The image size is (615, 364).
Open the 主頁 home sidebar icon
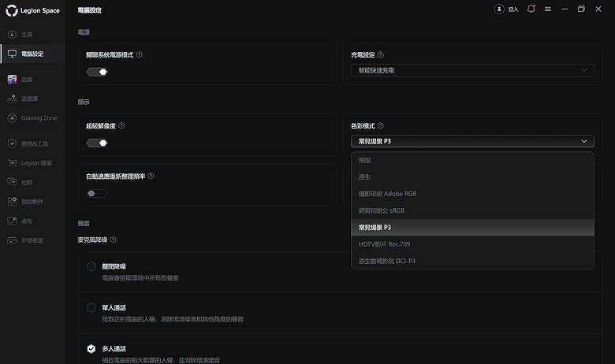[12, 35]
